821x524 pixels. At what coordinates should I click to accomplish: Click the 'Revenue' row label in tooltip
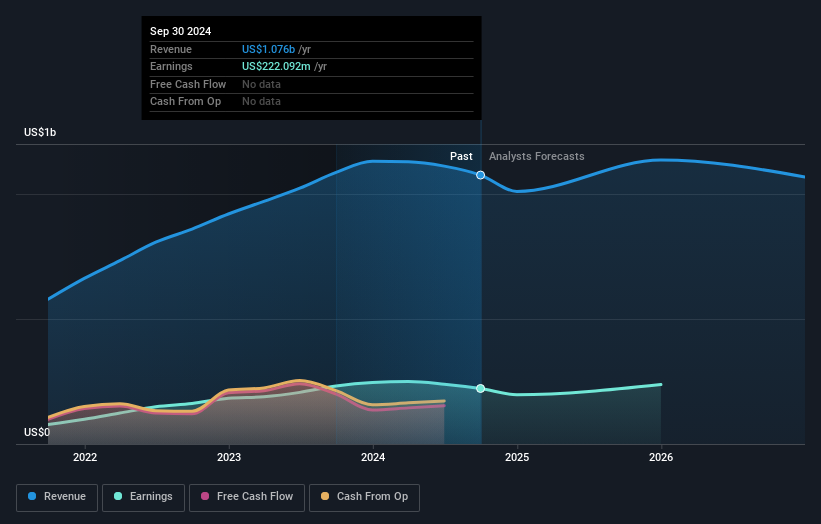tap(171, 49)
